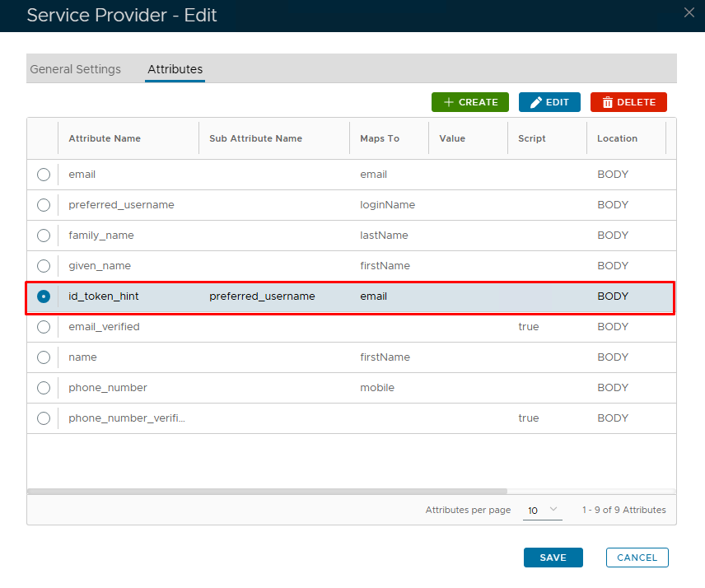Click the plus icon on Create button
705x588 pixels.
[x=449, y=102]
